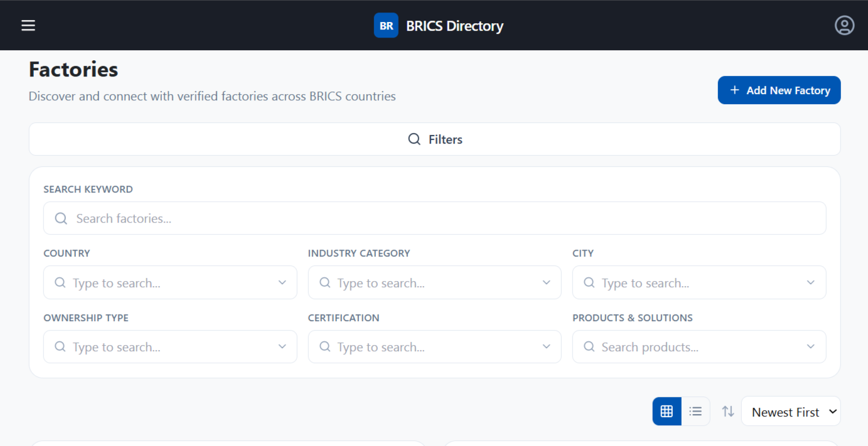The width and height of the screenshot is (868, 446).
Task: Click the BR logo badge
Action: (x=386, y=26)
